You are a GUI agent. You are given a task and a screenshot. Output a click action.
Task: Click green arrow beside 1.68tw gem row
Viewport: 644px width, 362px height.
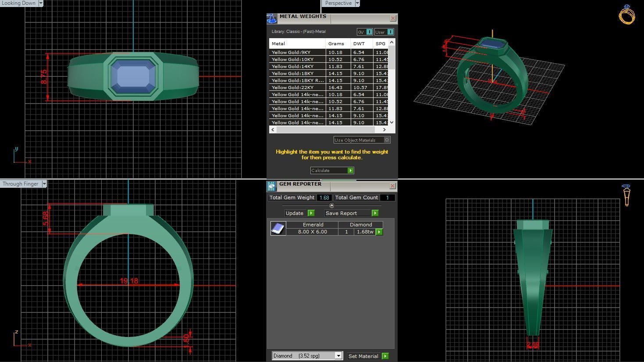[379, 232]
